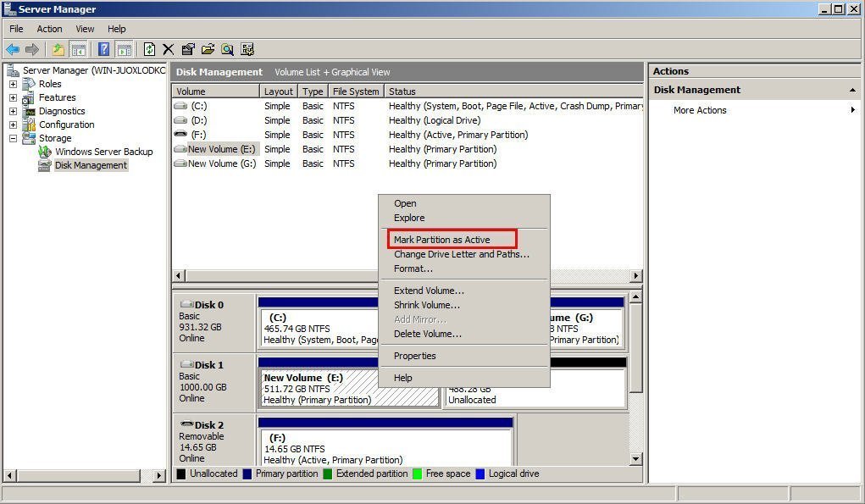Image resolution: width=865 pixels, height=504 pixels.
Task: Select Disk Management tree item
Action: click(x=91, y=165)
